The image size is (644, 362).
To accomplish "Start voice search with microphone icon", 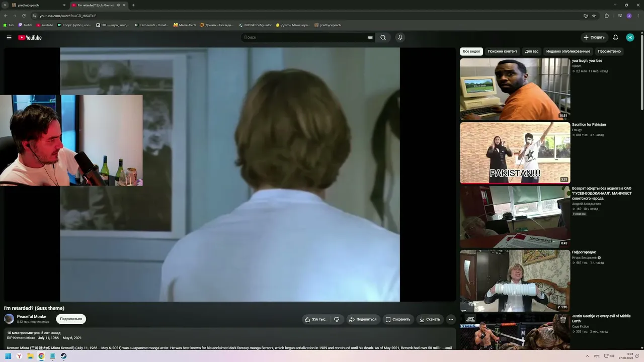I will coord(400,38).
